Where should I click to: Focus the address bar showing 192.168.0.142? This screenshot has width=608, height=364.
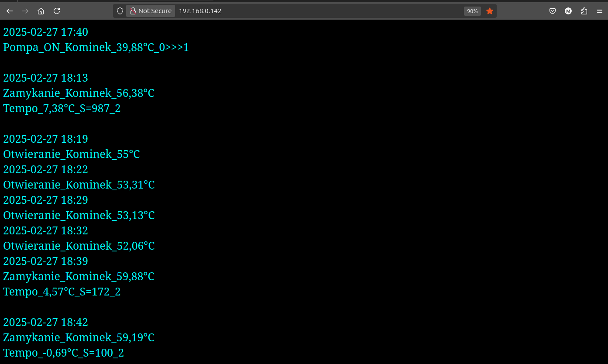pyautogui.click(x=306, y=11)
